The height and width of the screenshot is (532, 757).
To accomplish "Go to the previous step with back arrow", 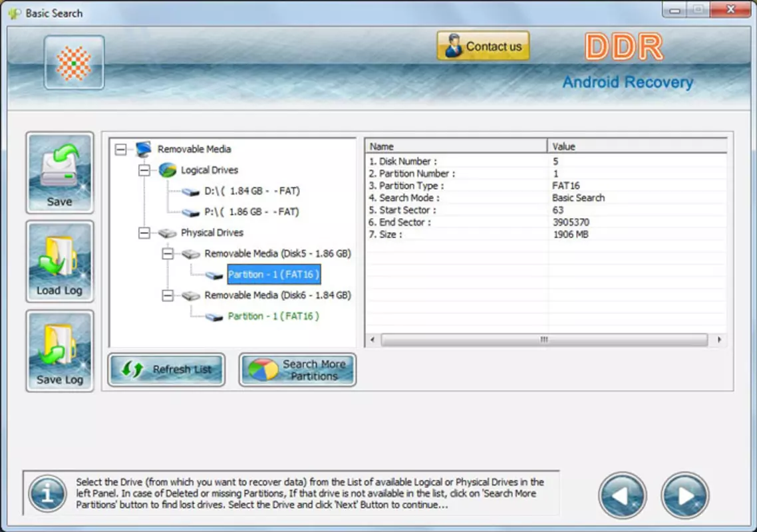I will [623, 496].
